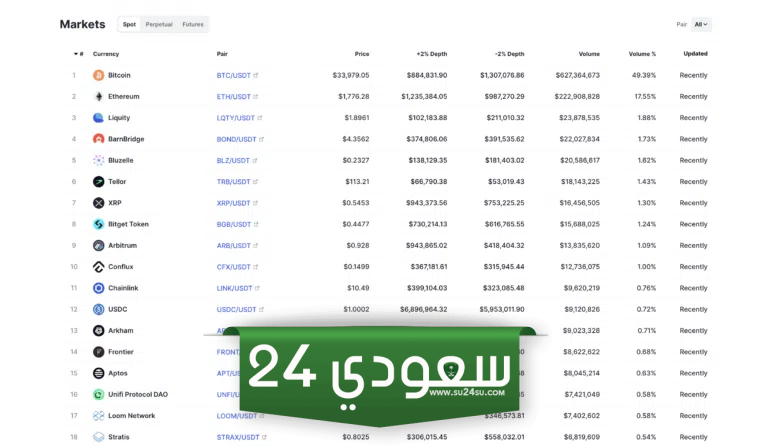Screen dimensions: 768x446
Task: Open the CFX/USDT pair link
Action: point(234,267)
